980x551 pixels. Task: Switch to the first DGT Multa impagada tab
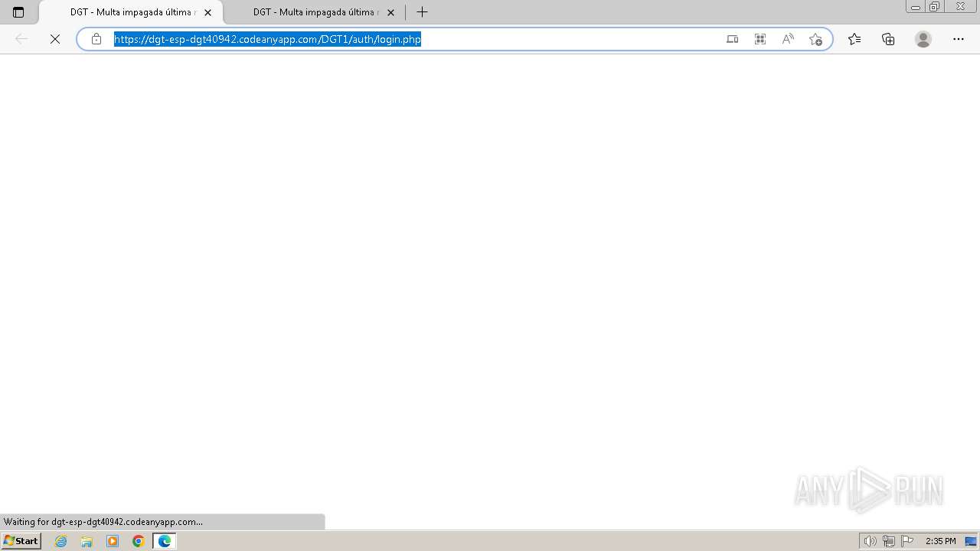coord(130,12)
